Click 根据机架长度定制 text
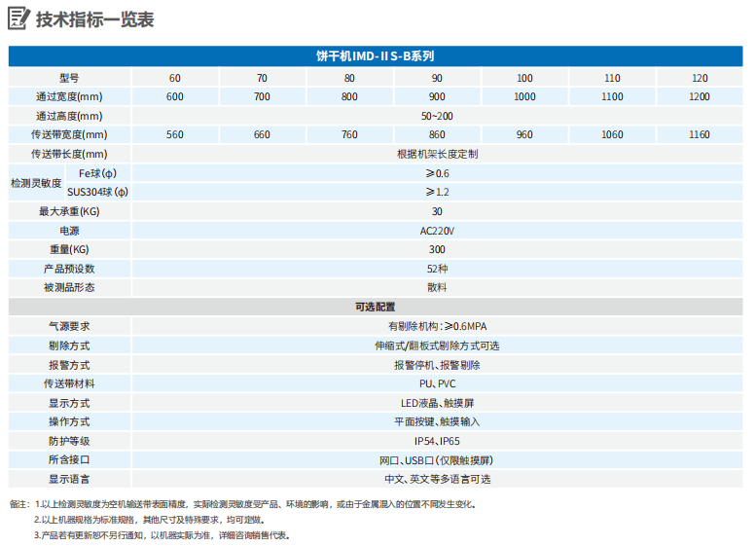The width and height of the screenshot is (756, 546). click(x=437, y=154)
